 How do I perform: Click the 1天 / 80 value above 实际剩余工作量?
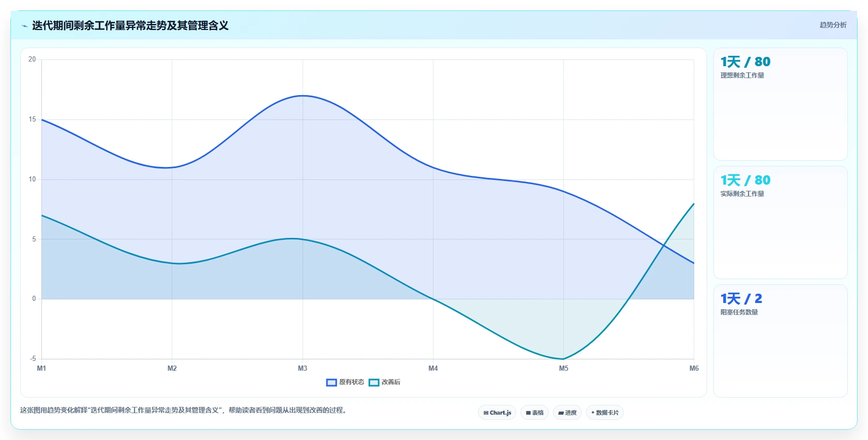(x=745, y=180)
